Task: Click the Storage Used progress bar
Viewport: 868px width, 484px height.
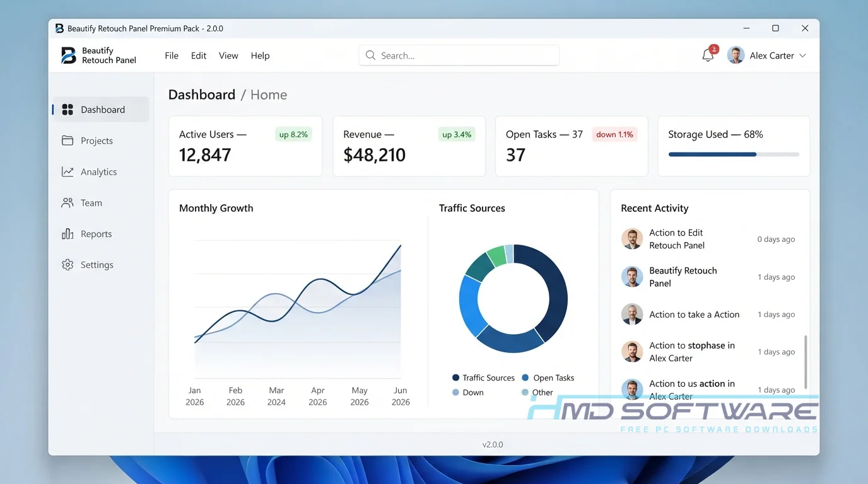Action: [734, 154]
